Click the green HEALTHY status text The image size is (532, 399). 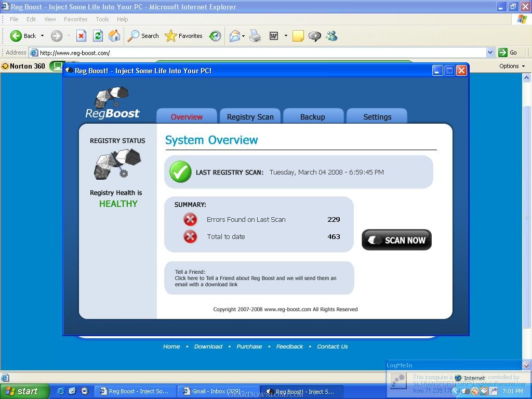tap(118, 204)
